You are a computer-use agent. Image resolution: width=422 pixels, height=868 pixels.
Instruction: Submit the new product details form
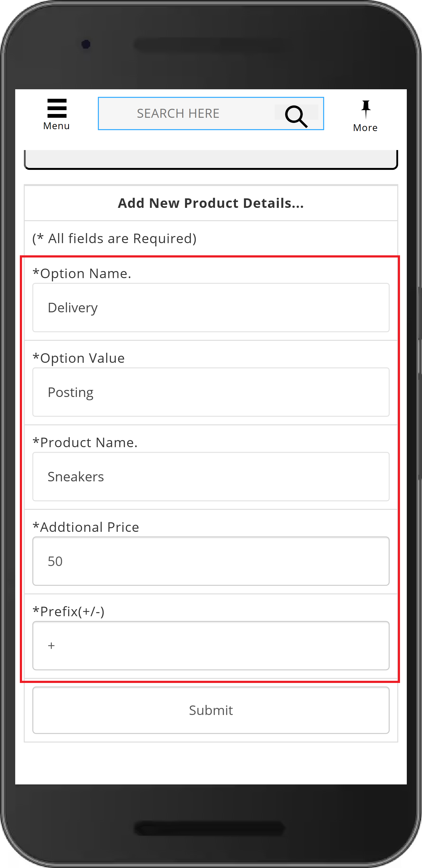point(211,710)
